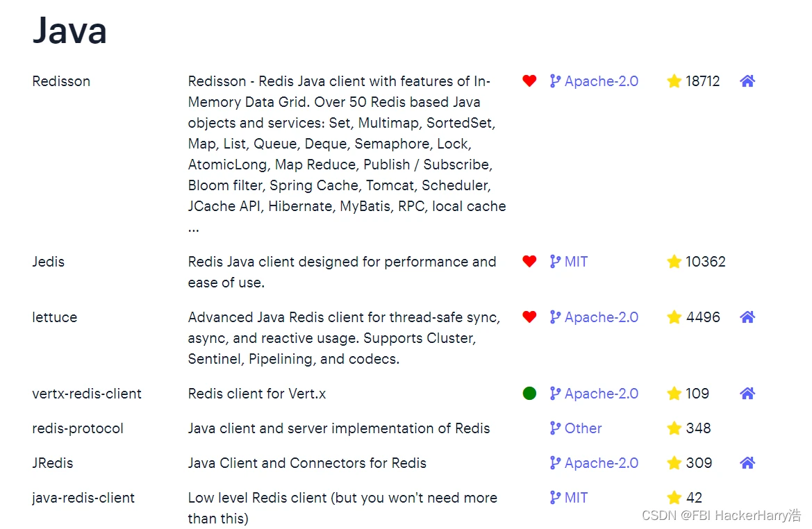This screenshot has width=812, height=529.
Task: Click the red heart beside Jedis
Action: tap(529, 262)
